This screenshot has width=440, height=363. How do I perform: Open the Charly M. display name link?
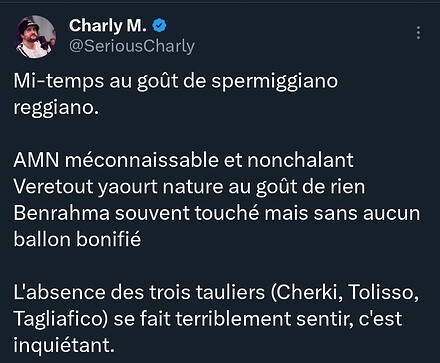pos(108,26)
